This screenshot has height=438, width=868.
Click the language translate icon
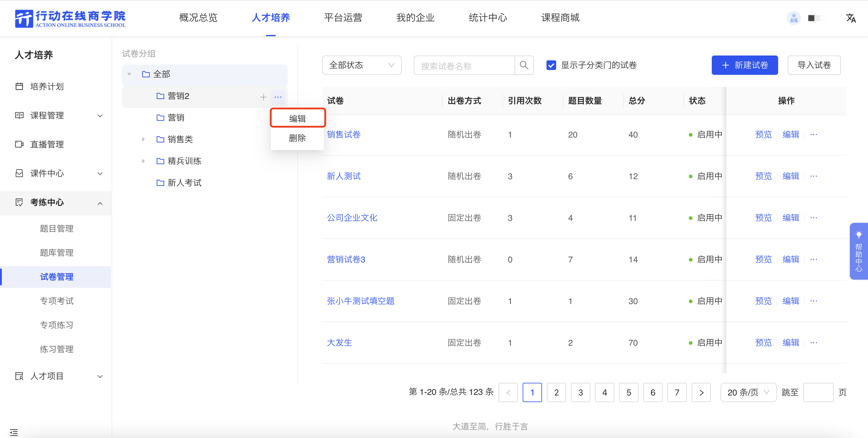pyautogui.click(x=851, y=18)
